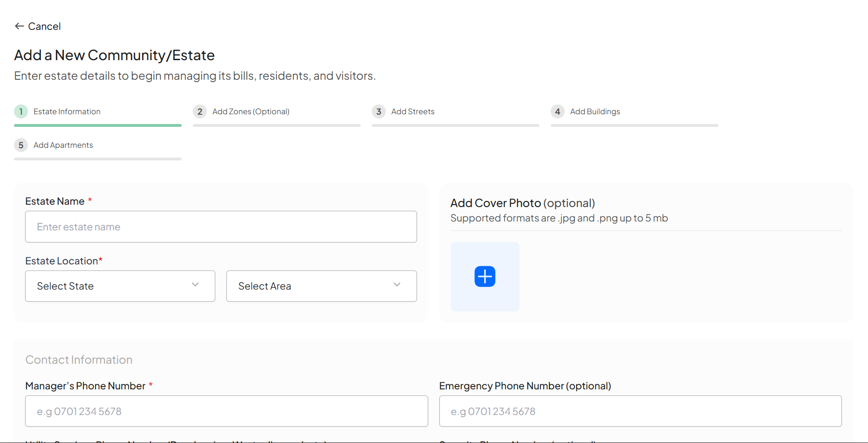The image size is (868, 443).
Task: Switch to the Add Zones (Optional) step
Action: click(251, 111)
